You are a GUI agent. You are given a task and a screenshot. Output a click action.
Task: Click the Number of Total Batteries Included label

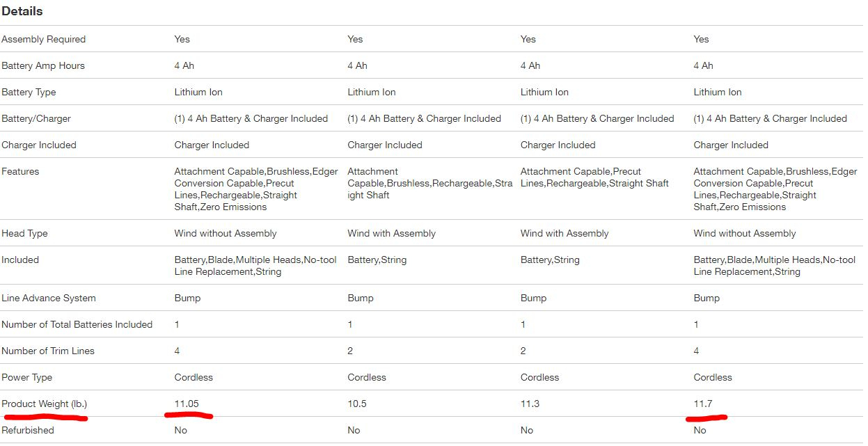click(77, 324)
